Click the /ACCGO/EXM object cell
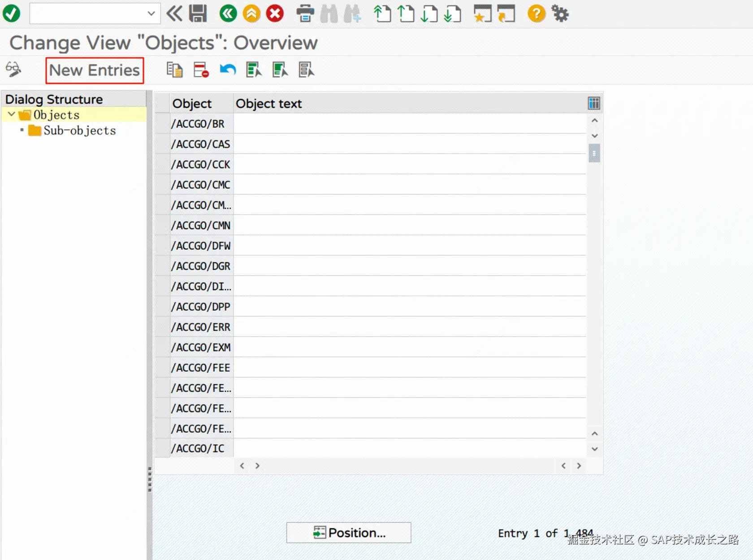Viewport: 753px width, 560px height. click(202, 347)
